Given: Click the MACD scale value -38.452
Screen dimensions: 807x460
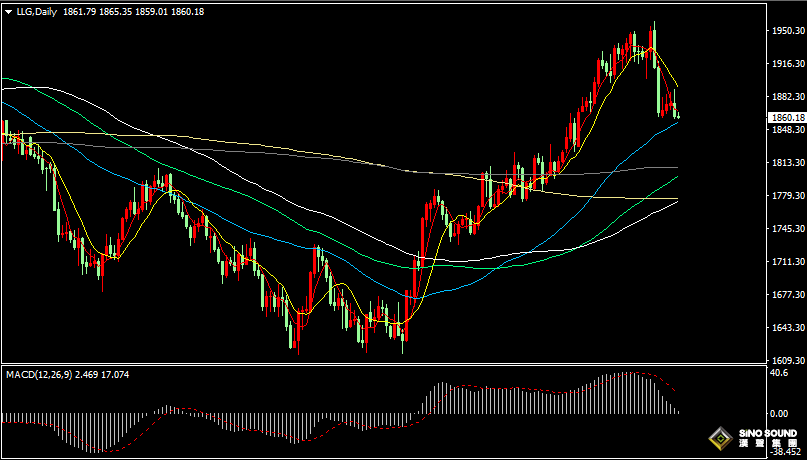Looking at the screenshot, I should click(x=785, y=452).
